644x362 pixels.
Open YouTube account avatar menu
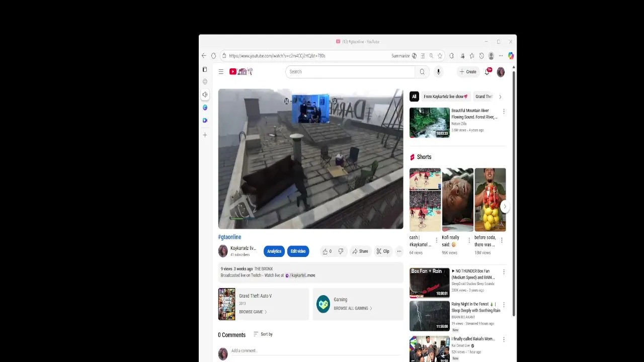[x=501, y=72]
